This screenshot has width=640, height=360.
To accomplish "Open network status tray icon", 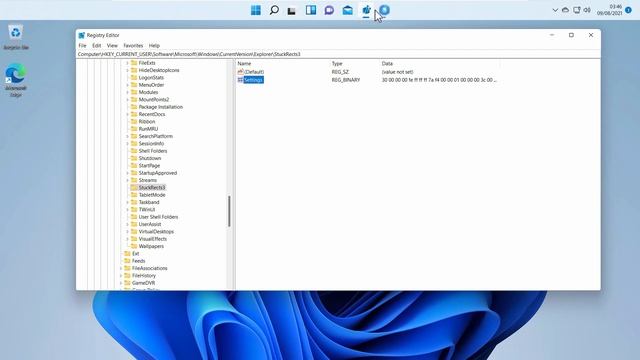I will tap(576, 10).
